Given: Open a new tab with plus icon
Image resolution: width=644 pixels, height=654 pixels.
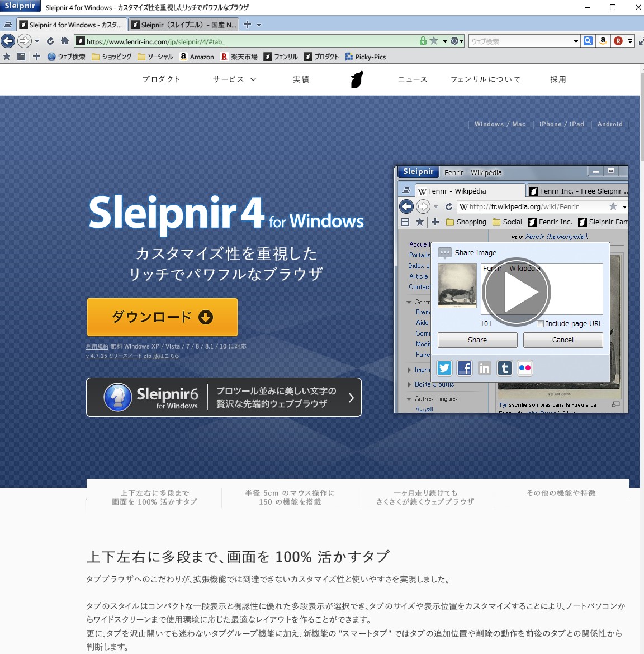Looking at the screenshot, I should pyautogui.click(x=247, y=25).
